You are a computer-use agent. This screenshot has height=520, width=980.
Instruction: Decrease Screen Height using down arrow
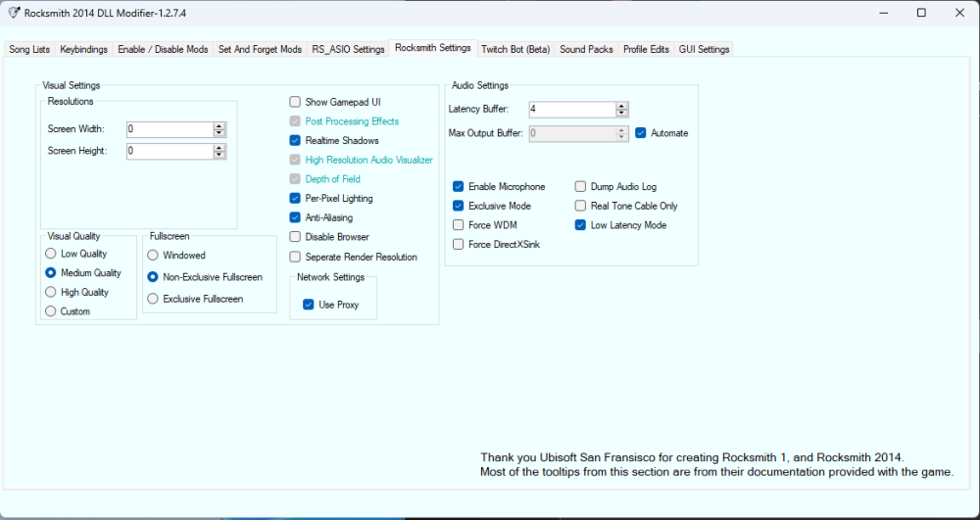[x=220, y=155]
